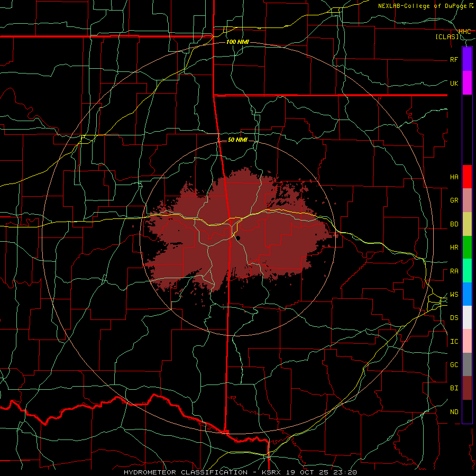
Task: Click the BD legend label
Action: tap(454, 224)
